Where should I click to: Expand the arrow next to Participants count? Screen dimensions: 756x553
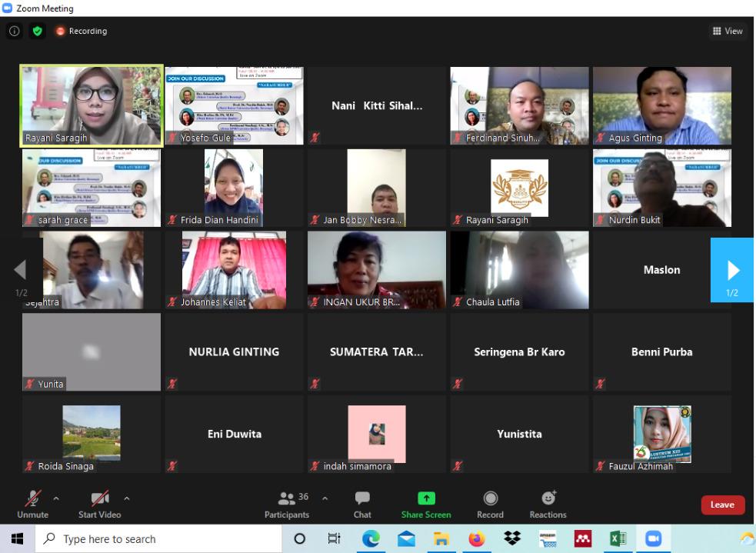325,498
